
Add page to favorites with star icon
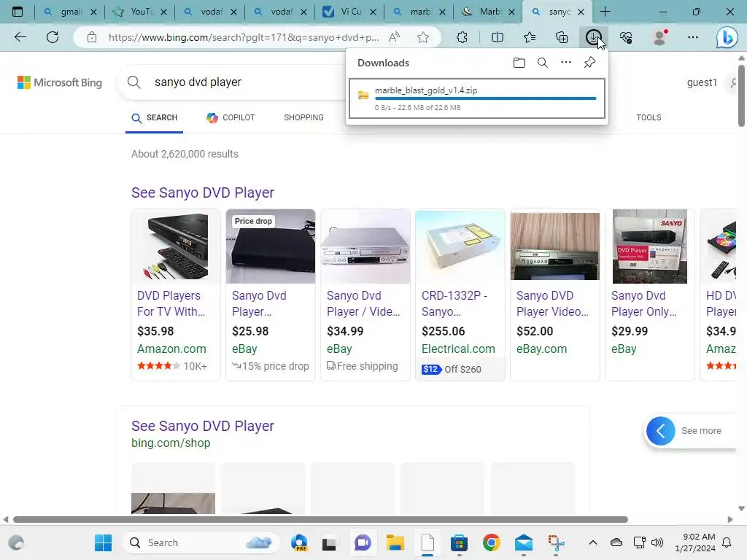(x=422, y=37)
